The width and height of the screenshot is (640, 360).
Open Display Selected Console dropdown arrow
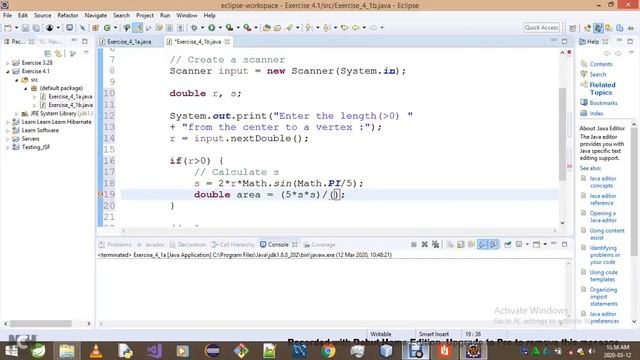pyautogui.click(x=527, y=244)
